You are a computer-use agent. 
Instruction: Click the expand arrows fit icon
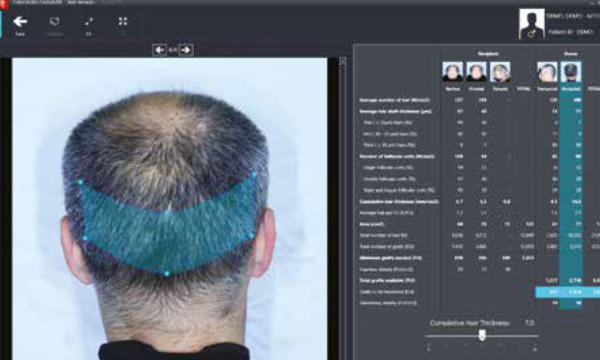coord(88,21)
